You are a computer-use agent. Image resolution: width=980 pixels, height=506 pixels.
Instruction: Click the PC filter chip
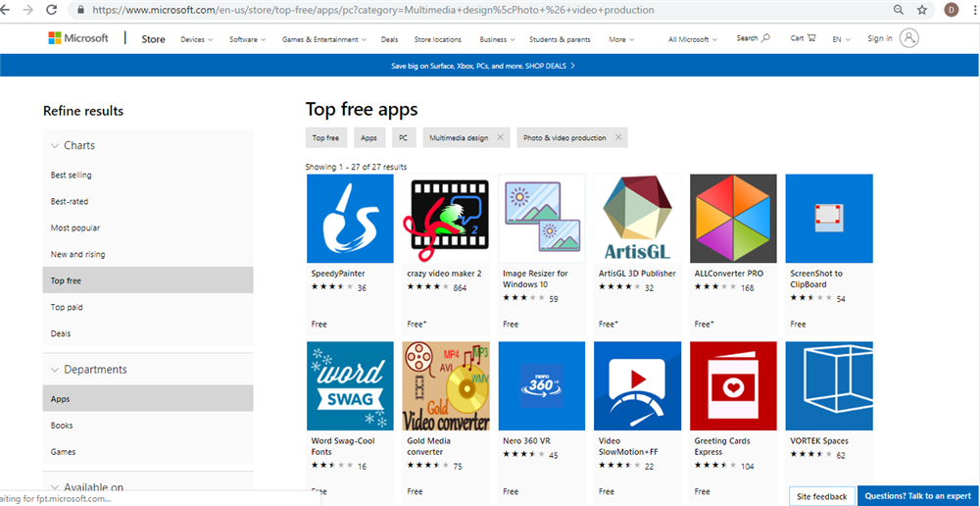(x=403, y=137)
